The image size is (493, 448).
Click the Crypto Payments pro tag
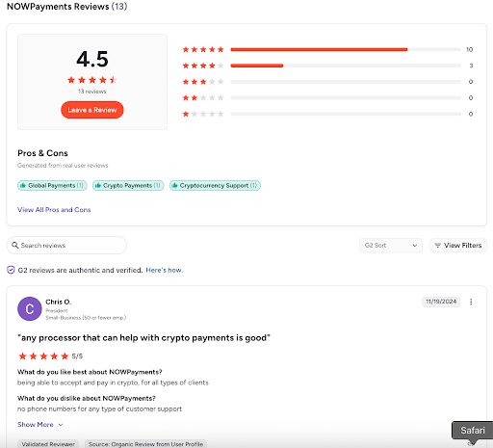click(128, 185)
